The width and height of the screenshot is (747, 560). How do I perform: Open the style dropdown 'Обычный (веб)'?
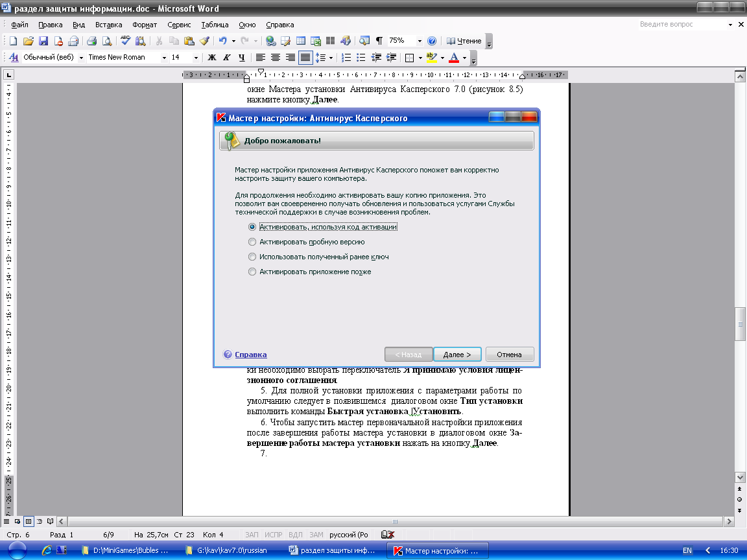click(81, 58)
